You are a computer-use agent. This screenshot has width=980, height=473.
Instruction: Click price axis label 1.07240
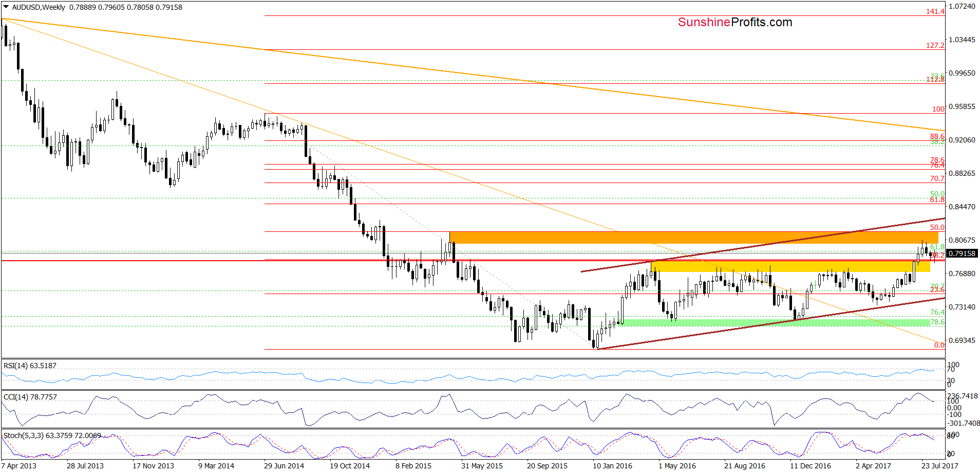tap(962, 6)
